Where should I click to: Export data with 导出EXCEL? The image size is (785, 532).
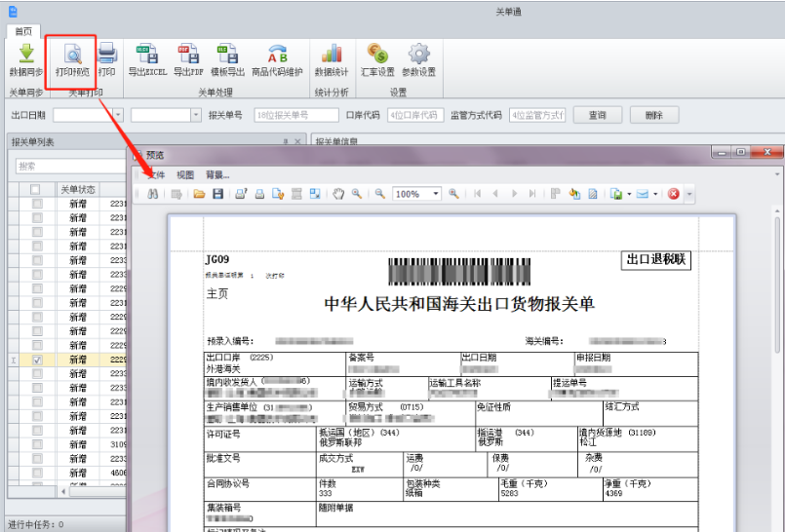click(x=147, y=59)
